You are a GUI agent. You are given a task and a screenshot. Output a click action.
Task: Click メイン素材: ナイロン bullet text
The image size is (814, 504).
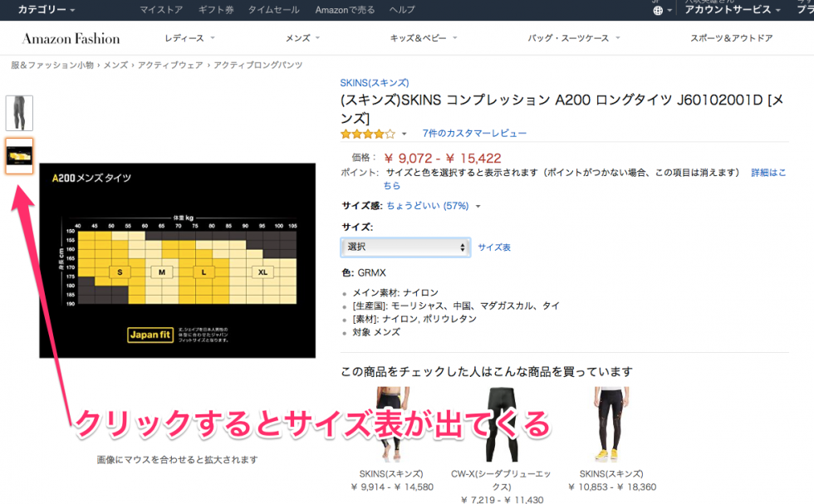coord(395,293)
